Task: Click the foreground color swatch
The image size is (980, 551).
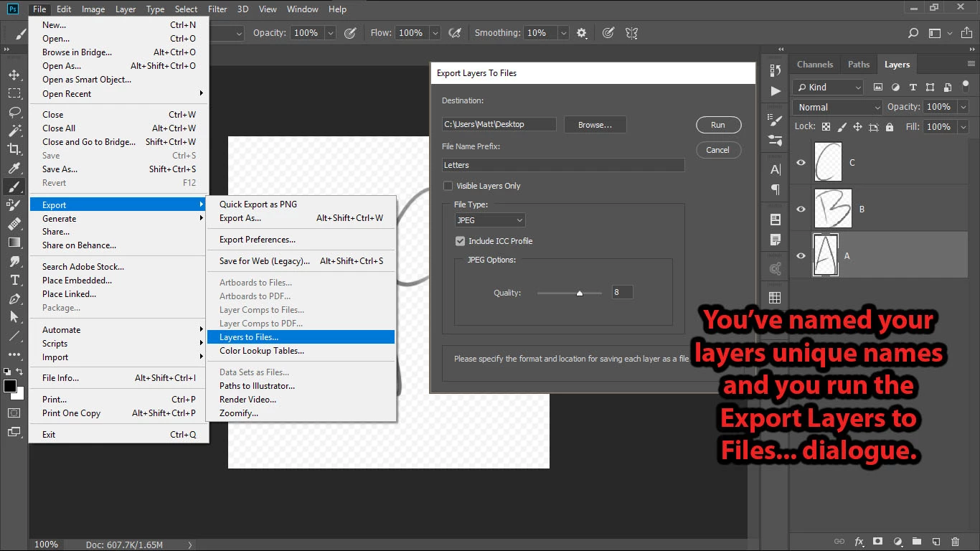Action: [10, 387]
